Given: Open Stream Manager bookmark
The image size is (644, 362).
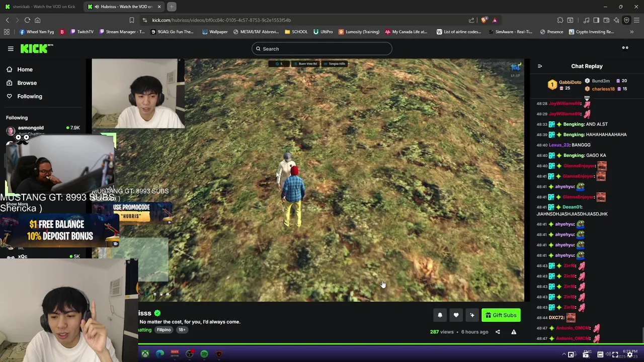Looking at the screenshot, I should pyautogui.click(x=122, y=32).
